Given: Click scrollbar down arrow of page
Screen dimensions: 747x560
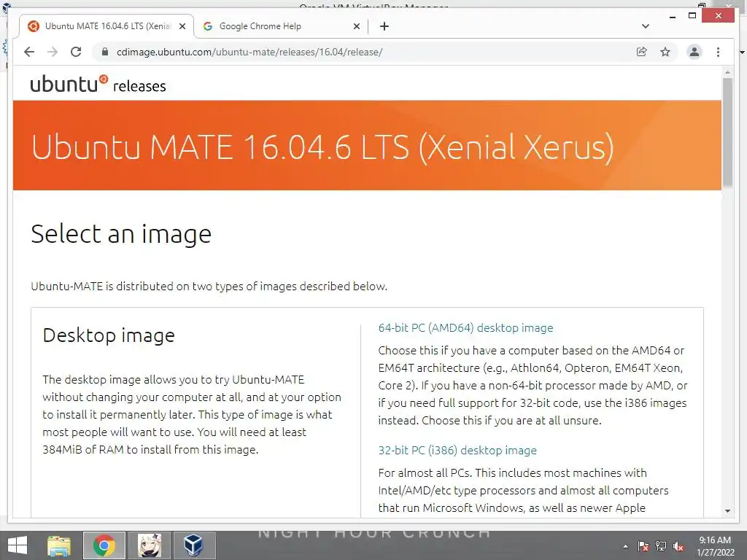Looking at the screenshot, I should click(x=727, y=511).
